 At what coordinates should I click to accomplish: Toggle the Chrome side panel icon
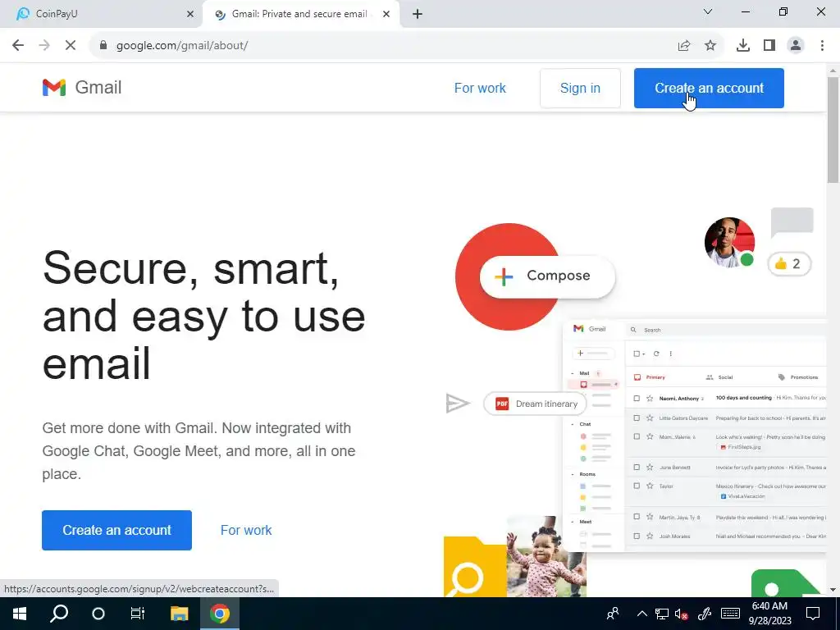pyautogui.click(x=769, y=46)
